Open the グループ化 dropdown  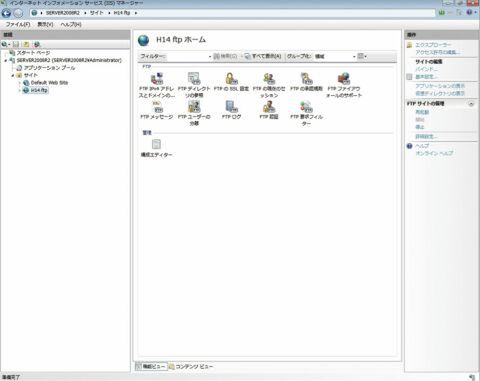coord(354,57)
